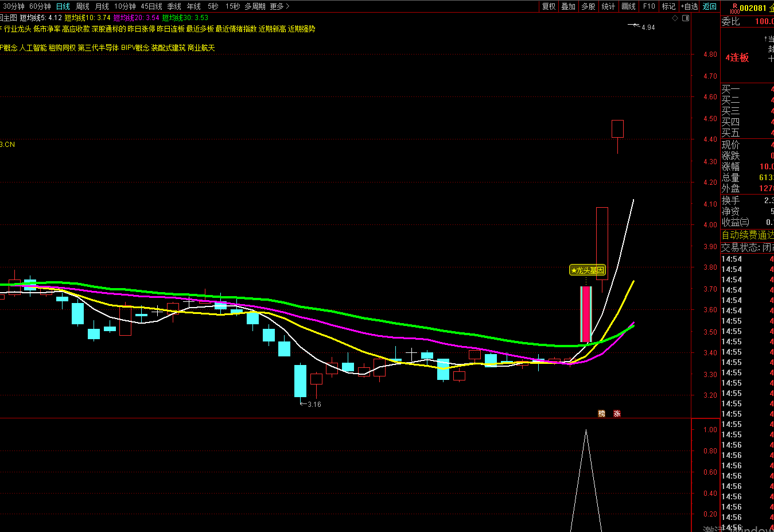This screenshot has width=774, height=532.
Task: Click the 收益㈢ row in quote panel
Action: click(x=747, y=222)
